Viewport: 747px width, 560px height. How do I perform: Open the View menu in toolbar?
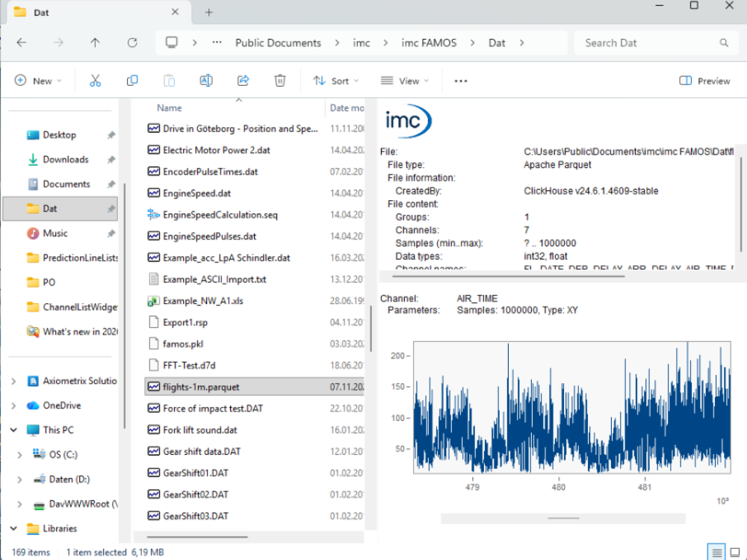point(405,81)
